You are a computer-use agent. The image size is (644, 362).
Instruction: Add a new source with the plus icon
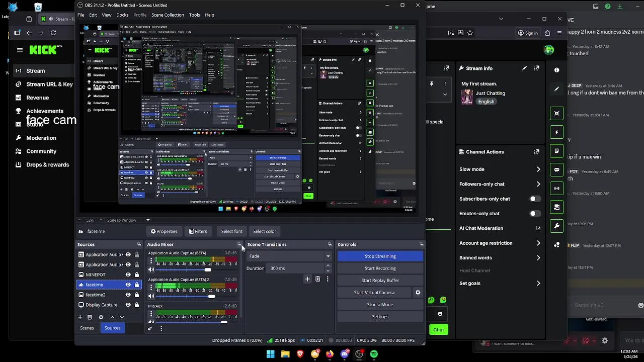pos(79,317)
